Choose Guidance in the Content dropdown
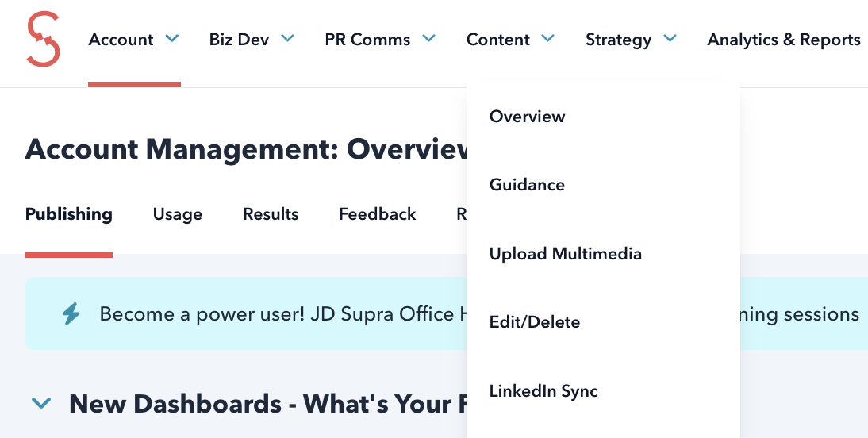This screenshot has height=438, width=868. [x=527, y=185]
